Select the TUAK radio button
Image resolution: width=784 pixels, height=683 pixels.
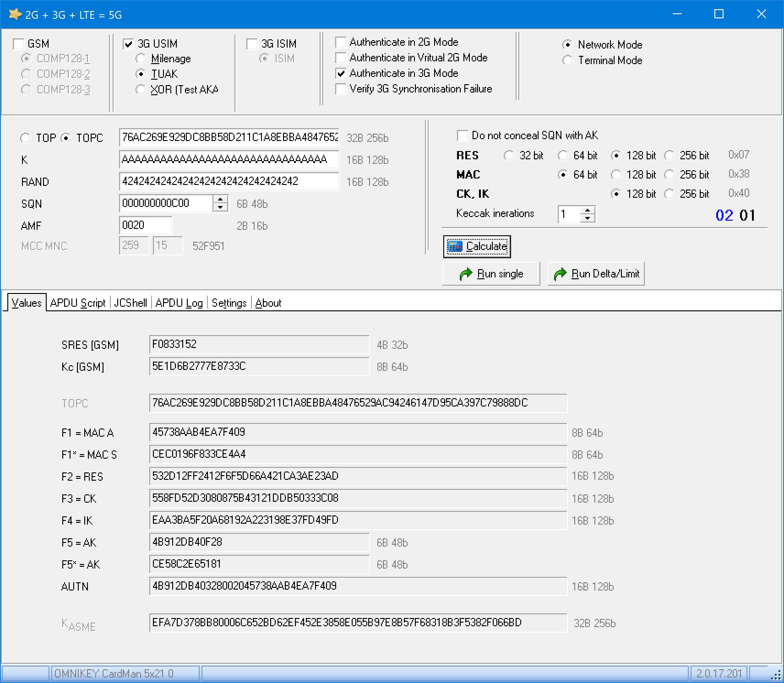[141, 74]
